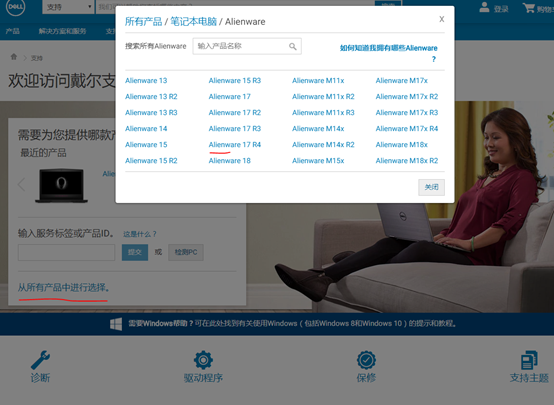Image resolution: width=554 pixels, height=405 pixels.
Task: Open the Alienware M18x R2 link
Action: (x=407, y=161)
